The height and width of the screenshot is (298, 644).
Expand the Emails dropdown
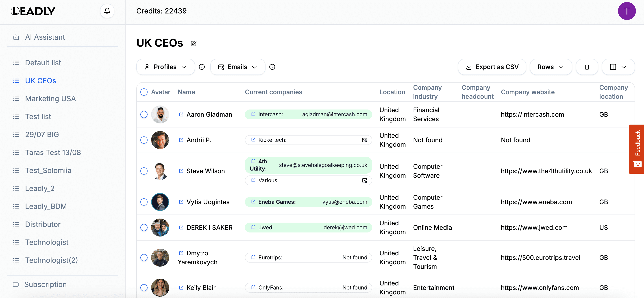tap(237, 67)
